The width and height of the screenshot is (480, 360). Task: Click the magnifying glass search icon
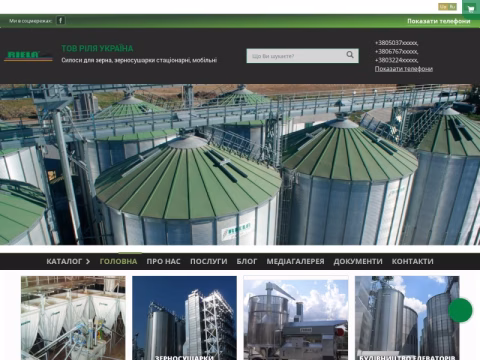[x=350, y=55]
